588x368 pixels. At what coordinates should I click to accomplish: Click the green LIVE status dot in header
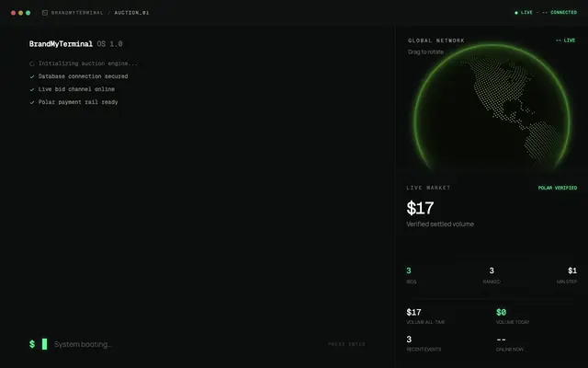(516, 13)
